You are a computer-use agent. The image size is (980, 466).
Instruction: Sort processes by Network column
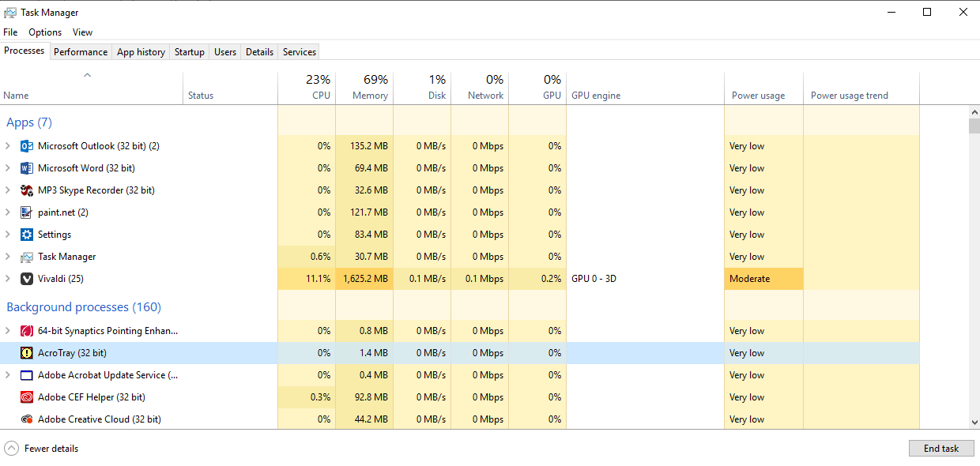click(x=480, y=88)
